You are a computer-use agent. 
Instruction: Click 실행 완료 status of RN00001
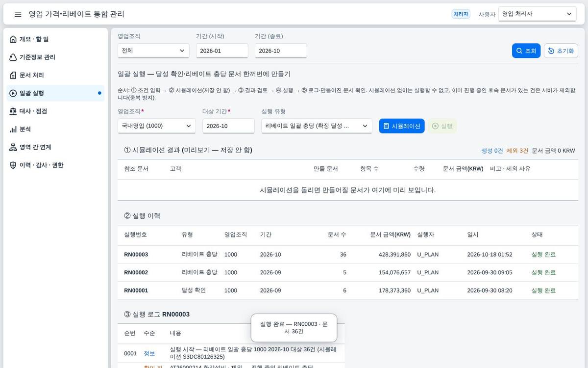pyautogui.click(x=543, y=290)
